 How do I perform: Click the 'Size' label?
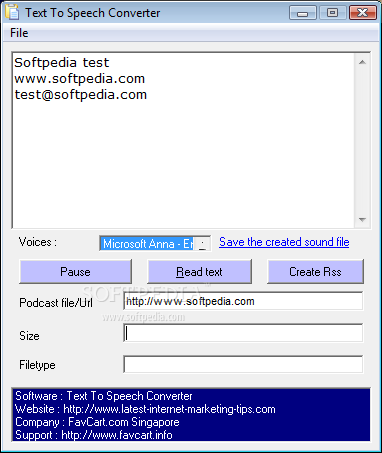[x=29, y=336]
